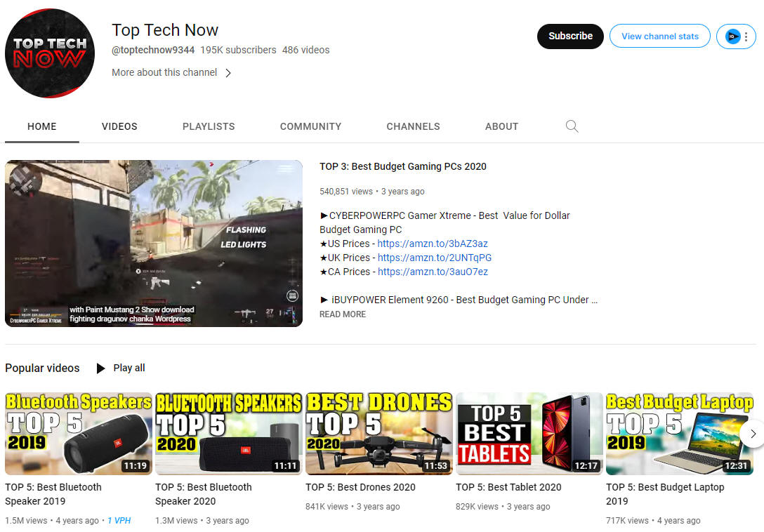Screen dimensions: 764x532
Task: Click the next arrow on Popular videos carousel
Action: 753,433
